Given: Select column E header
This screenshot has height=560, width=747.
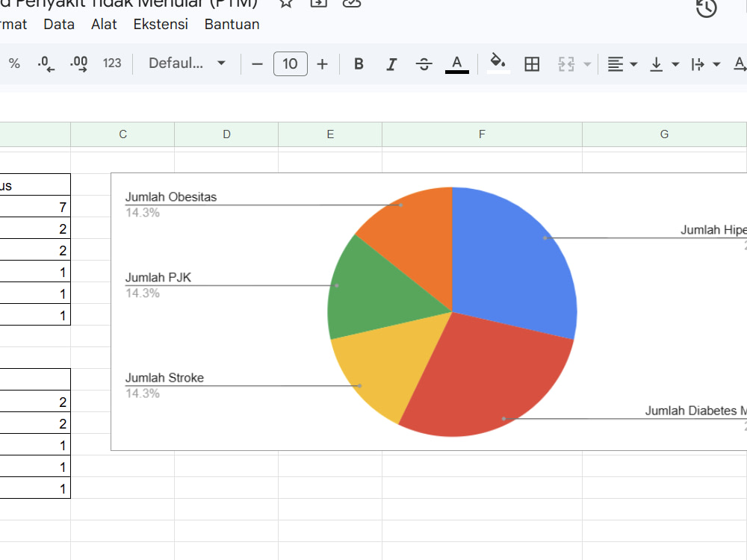Looking at the screenshot, I should (330, 134).
